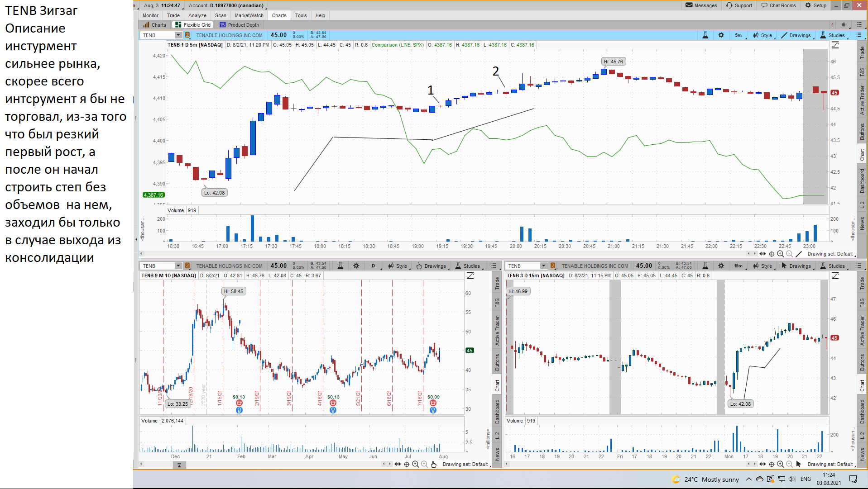The image size is (868, 489).
Task: Open the symbol dropdown on the 15m chart
Action: click(x=543, y=266)
